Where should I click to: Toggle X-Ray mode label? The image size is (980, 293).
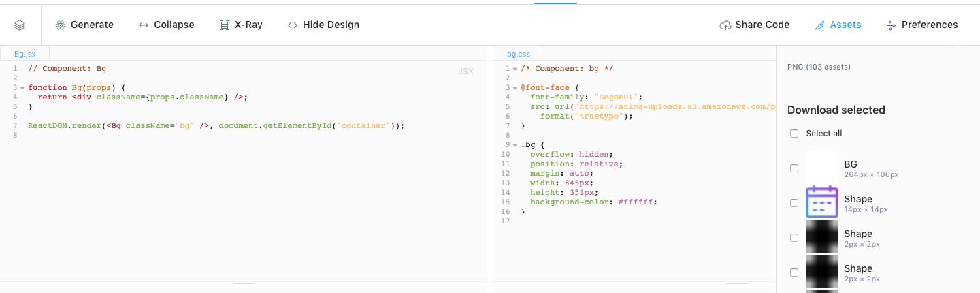(x=248, y=25)
